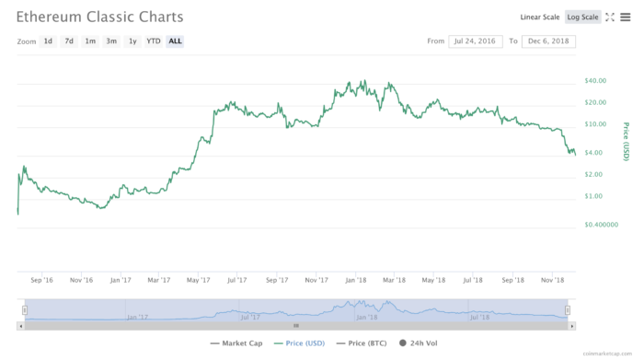Toggle Market Cap series in legend
Viewport: 644px width, 360px height.
pos(236,343)
